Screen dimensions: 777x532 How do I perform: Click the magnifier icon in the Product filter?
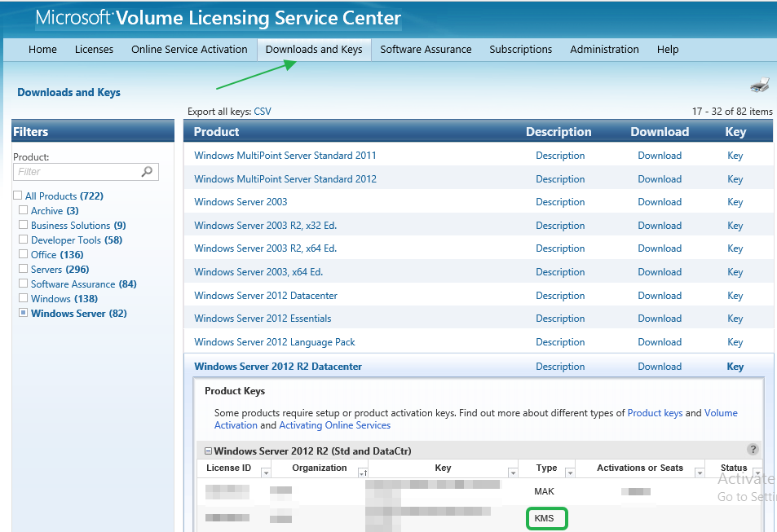click(147, 171)
